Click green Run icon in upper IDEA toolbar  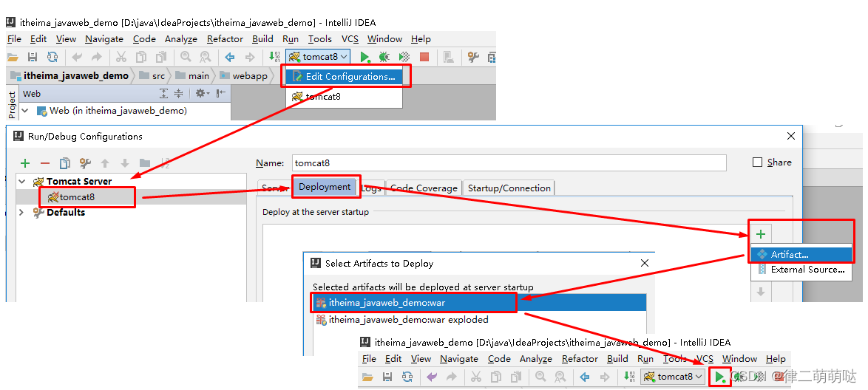click(x=365, y=56)
